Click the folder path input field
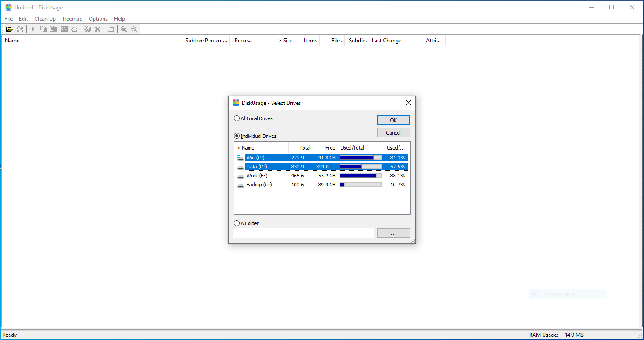 coord(304,233)
